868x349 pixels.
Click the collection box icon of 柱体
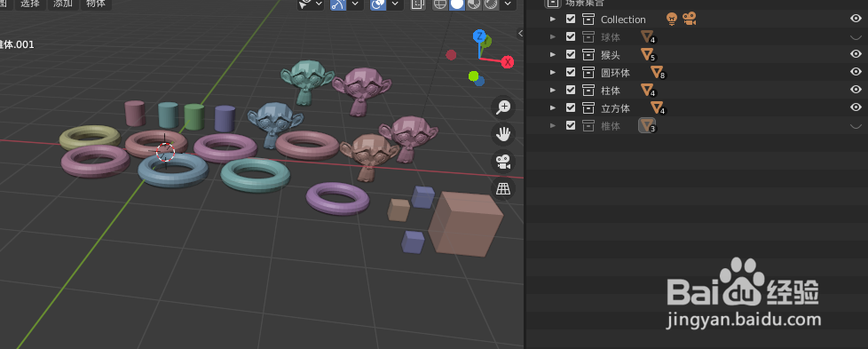588,91
